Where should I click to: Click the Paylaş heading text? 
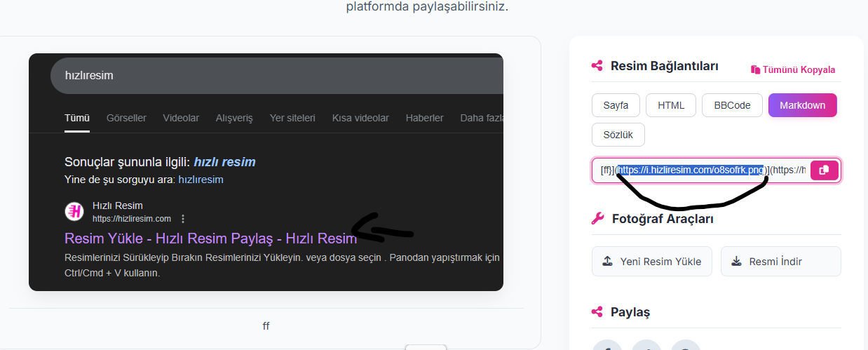coord(630,312)
